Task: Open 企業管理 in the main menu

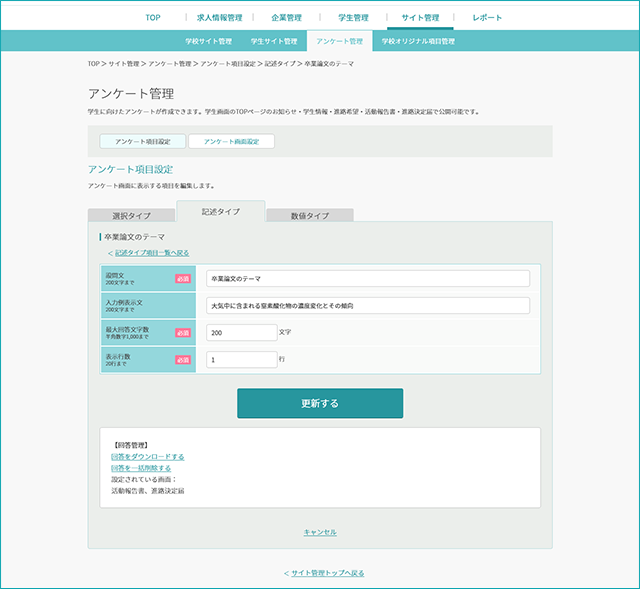Action: (x=287, y=18)
